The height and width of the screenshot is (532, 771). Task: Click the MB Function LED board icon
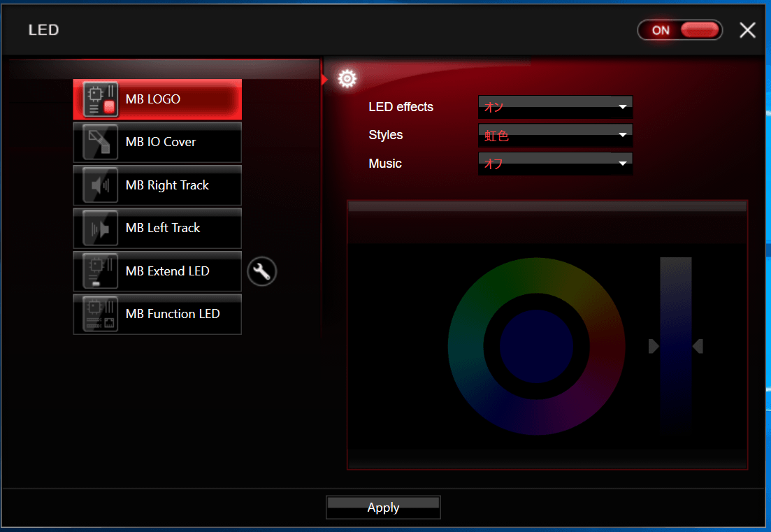(x=101, y=314)
